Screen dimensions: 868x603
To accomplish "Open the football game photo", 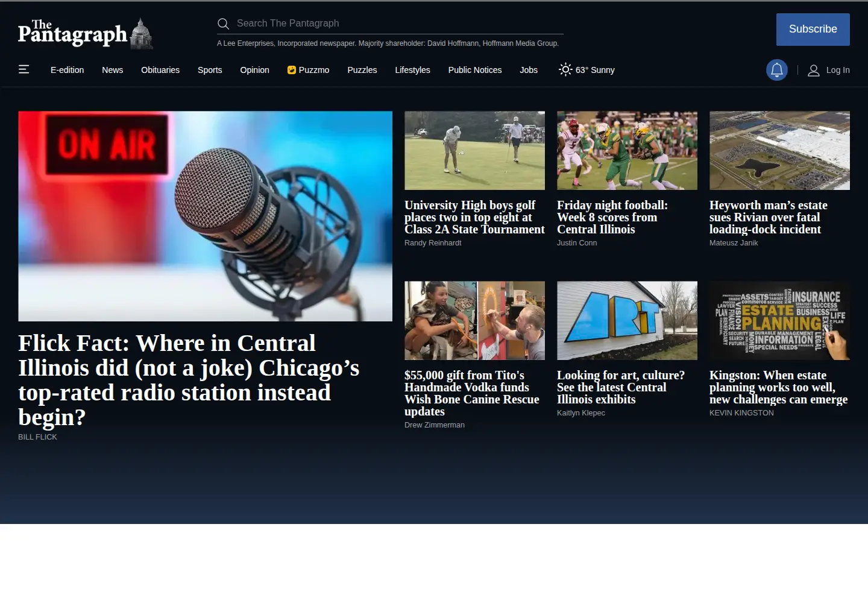I will tap(627, 150).
